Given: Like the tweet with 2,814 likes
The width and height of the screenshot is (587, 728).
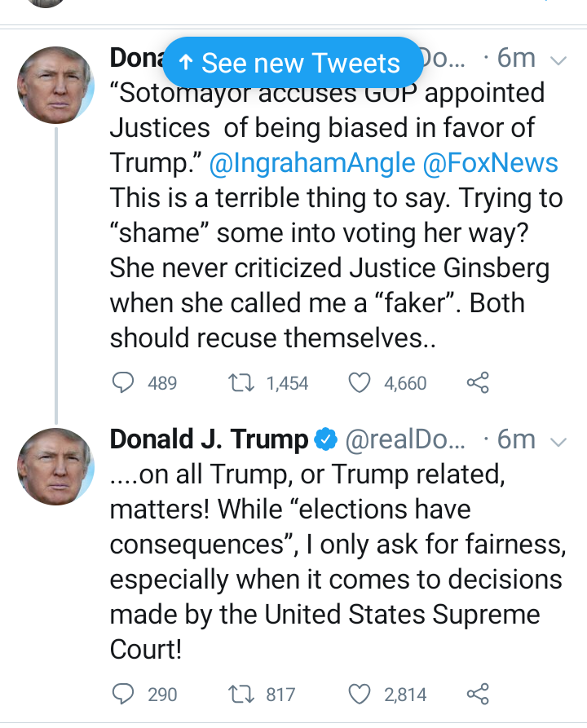Looking at the screenshot, I should [360, 694].
